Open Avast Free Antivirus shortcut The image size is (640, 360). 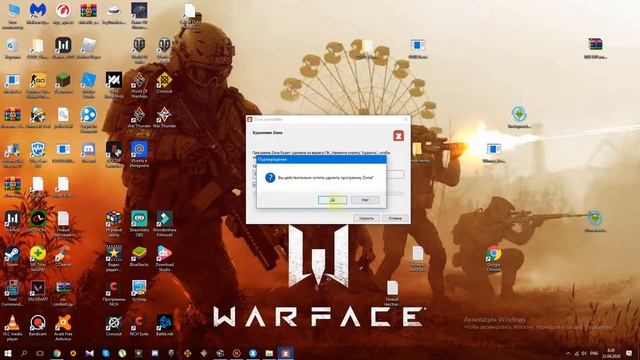pyautogui.click(x=63, y=328)
